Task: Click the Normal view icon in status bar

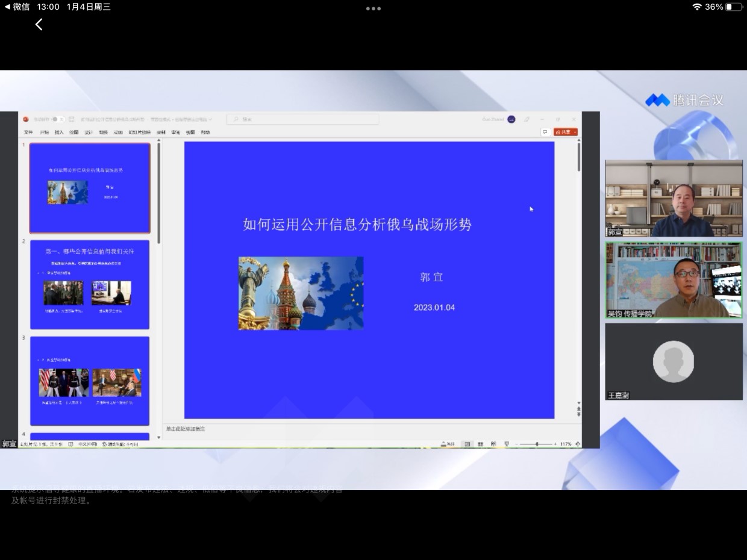Action: click(x=467, y=444)
